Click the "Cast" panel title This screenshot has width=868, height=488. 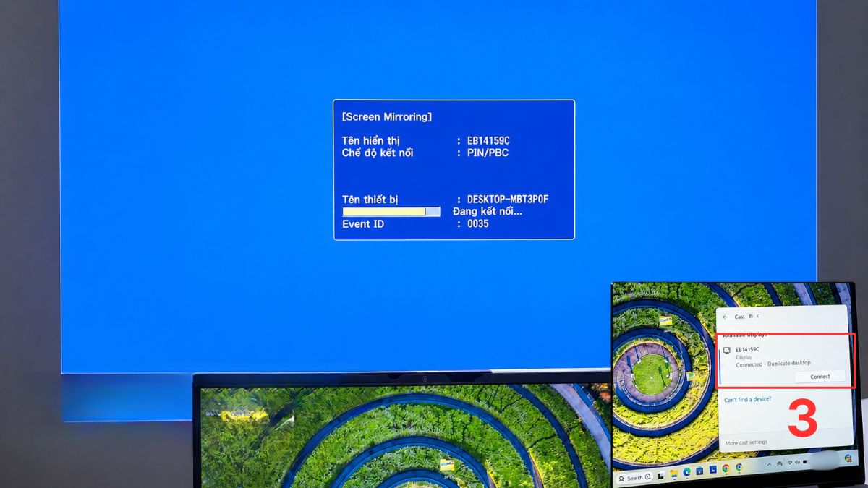[x=739, y=317]
